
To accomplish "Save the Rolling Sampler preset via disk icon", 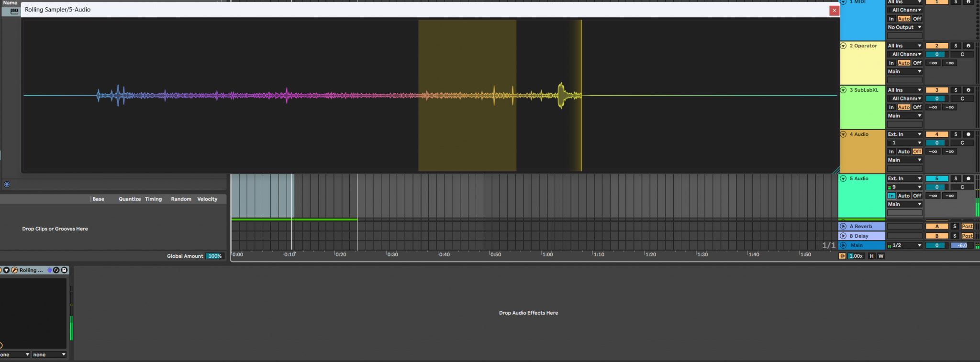I will pyautogui.click(x=64, y=270).
